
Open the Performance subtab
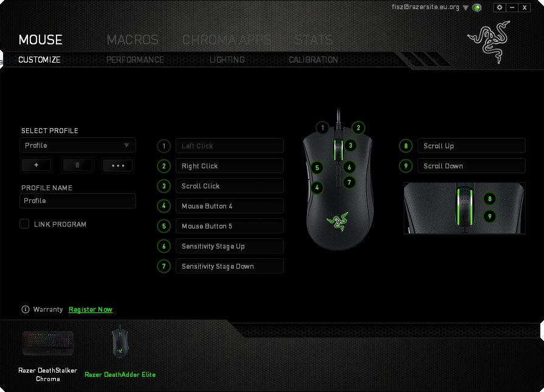135,60
